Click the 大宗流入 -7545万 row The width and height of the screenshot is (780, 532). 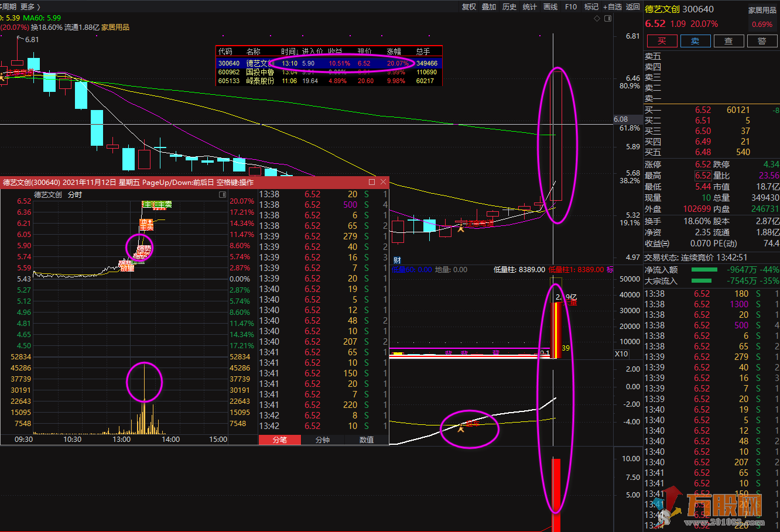click(x=711, y=281)
